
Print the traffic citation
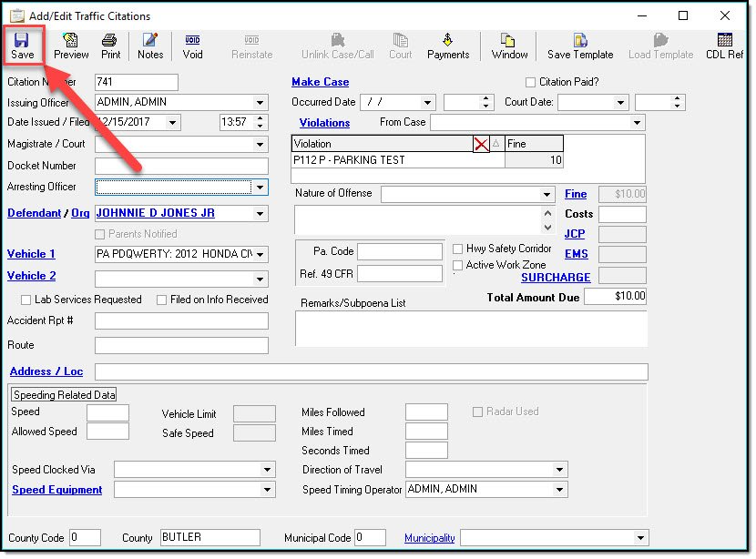click(x=110, y=46)
